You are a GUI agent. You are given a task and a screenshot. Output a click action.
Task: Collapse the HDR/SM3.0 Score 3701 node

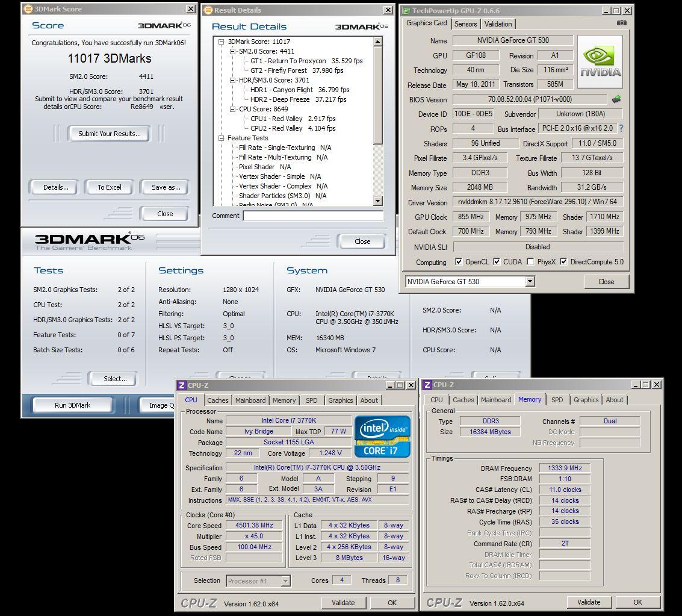(x=232, y=80)
